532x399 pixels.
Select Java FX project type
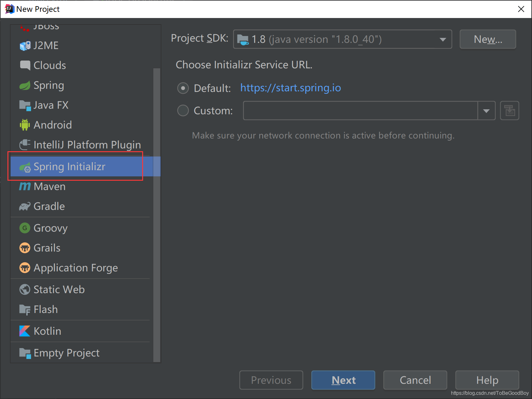coord(82,105)
